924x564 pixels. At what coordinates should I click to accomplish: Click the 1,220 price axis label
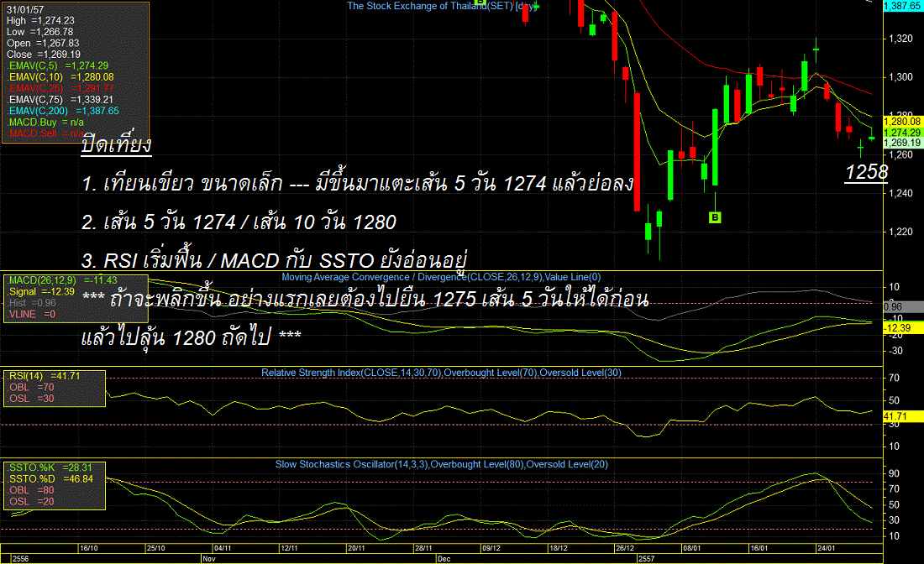click(x=900, y=232)
